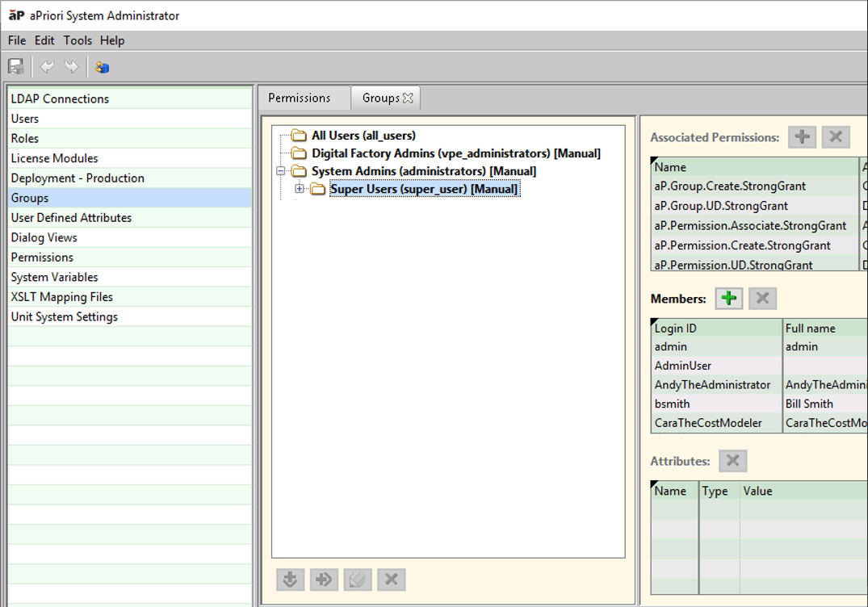868x607 pixels.
Task: Sort permissions by Name column header
Action: [755, 166]
